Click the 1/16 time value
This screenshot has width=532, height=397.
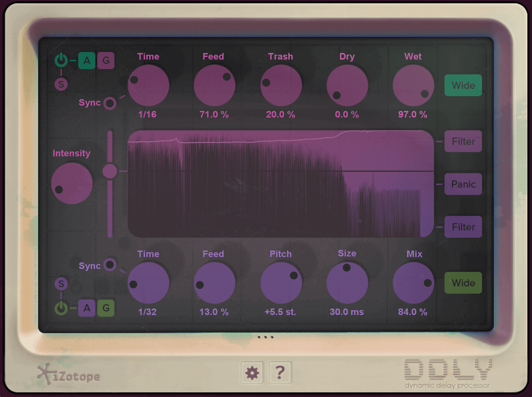[x=147, y=115]
